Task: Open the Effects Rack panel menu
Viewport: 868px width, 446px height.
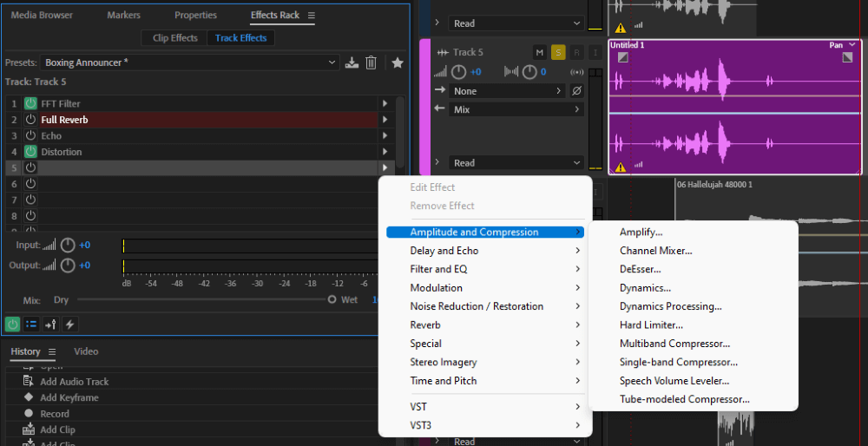Action: 311,16
